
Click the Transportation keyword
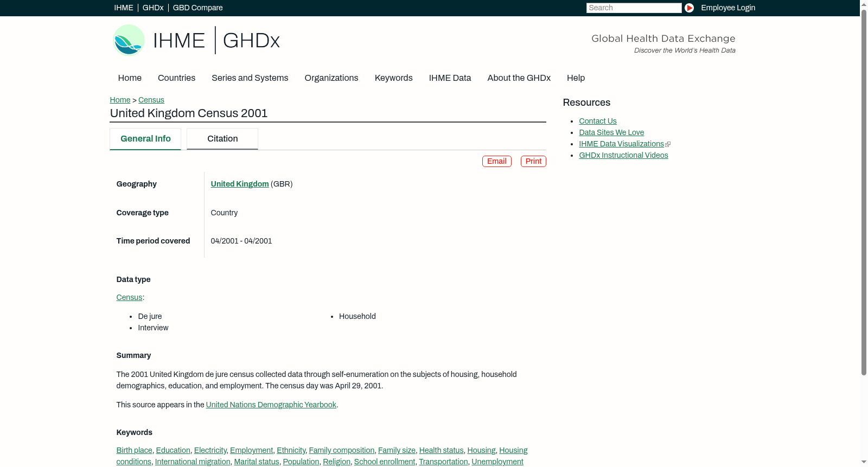(443, 462)
